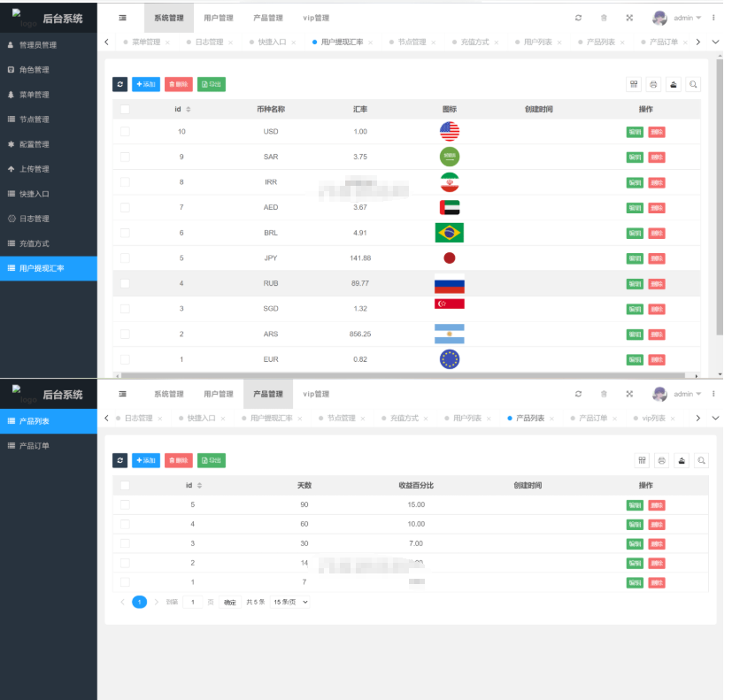Click the fullscreen icon in the upper header
The width and height of the screenshot is (732, 700).
[x=629, y=18]
